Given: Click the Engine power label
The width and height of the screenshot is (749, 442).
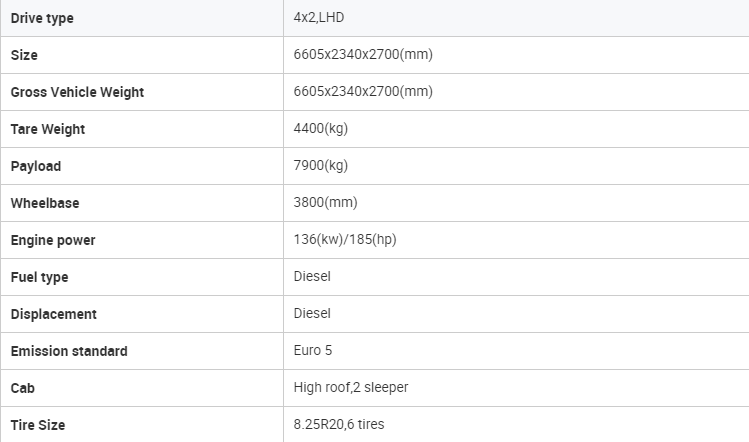Looking at the screenshot, I should coord(53,240).
